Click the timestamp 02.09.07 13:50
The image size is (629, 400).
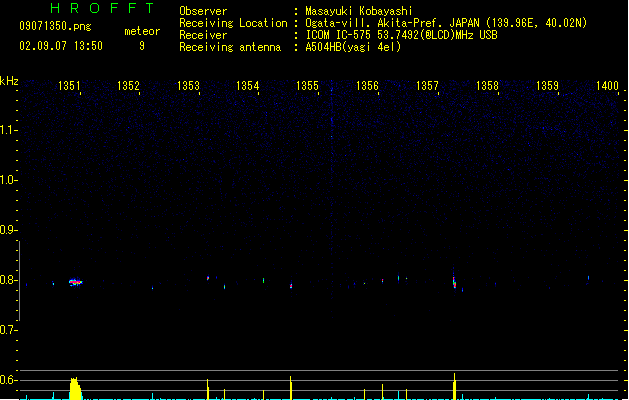(61, 46)
